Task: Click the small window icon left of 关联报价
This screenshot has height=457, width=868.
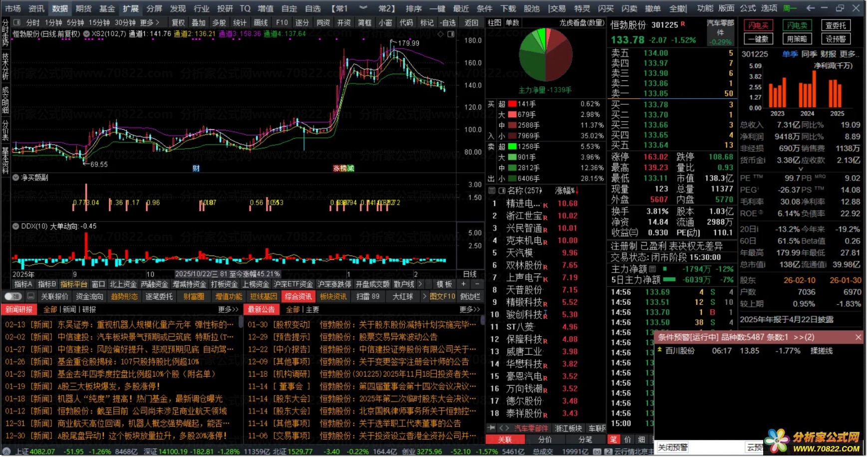Action: tap(31, 296)
